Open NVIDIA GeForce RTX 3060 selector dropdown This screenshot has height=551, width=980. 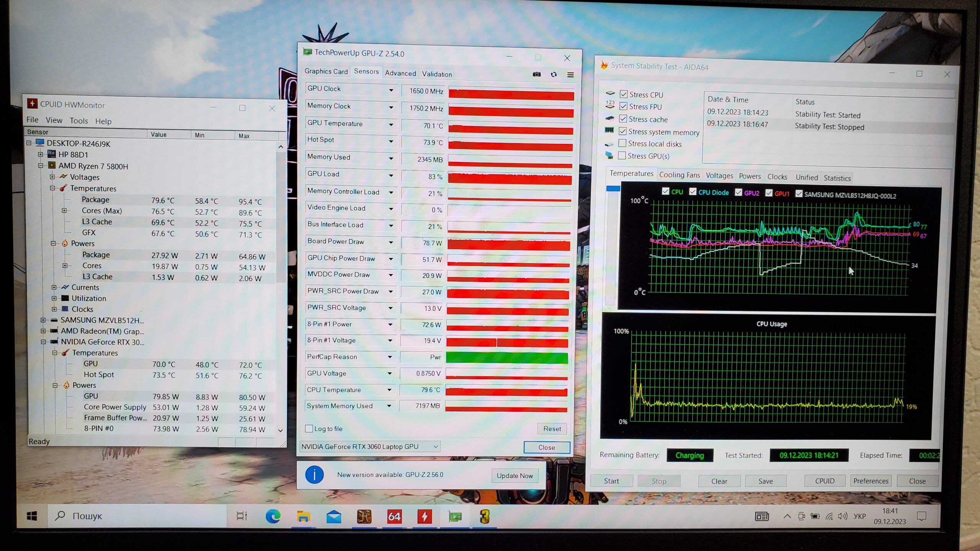pos(435,447)
